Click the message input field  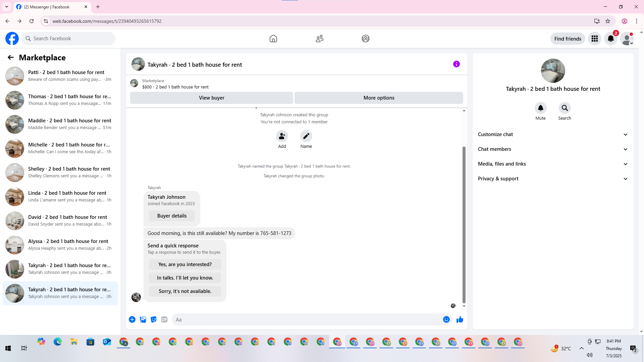coord(307,319)
